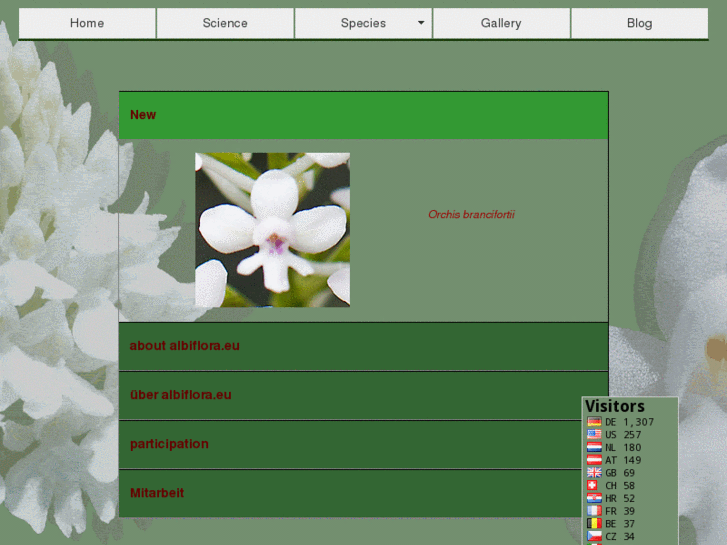Viewport: 727px width, 545px height.
Task: Click the HR 52 visitor count
Action: point(620,498)
